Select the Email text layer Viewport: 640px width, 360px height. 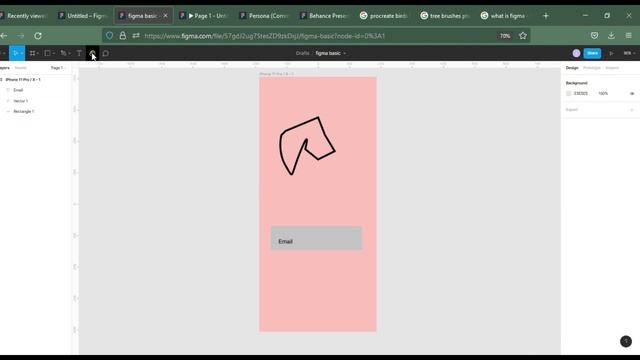[x=18, y=90]
